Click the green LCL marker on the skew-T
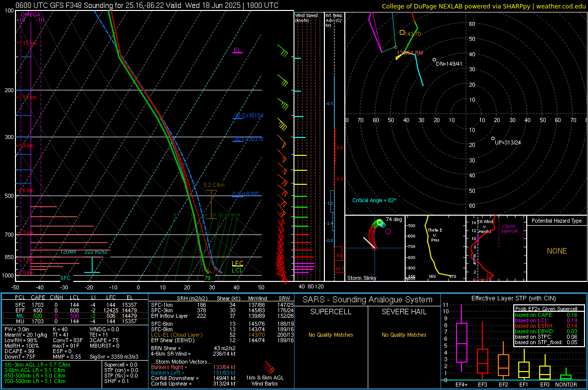The image size is (588, 390). [x=237, y=270]
